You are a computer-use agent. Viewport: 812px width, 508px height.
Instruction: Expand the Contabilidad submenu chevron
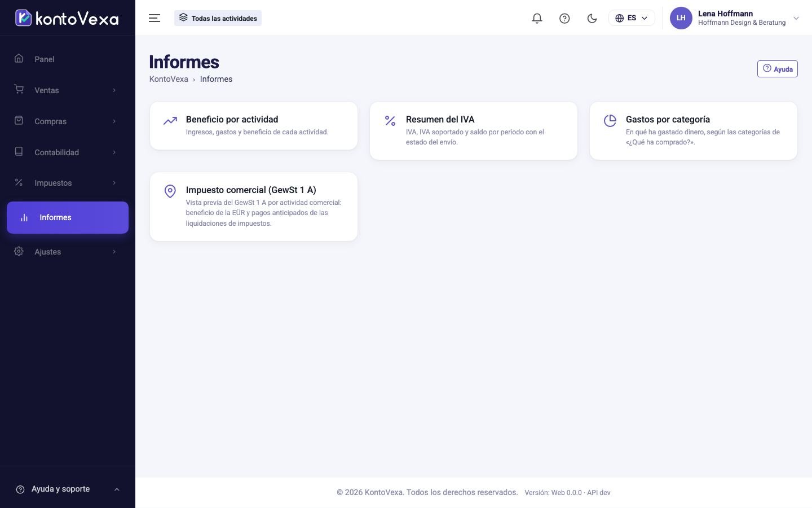point(114,152)
